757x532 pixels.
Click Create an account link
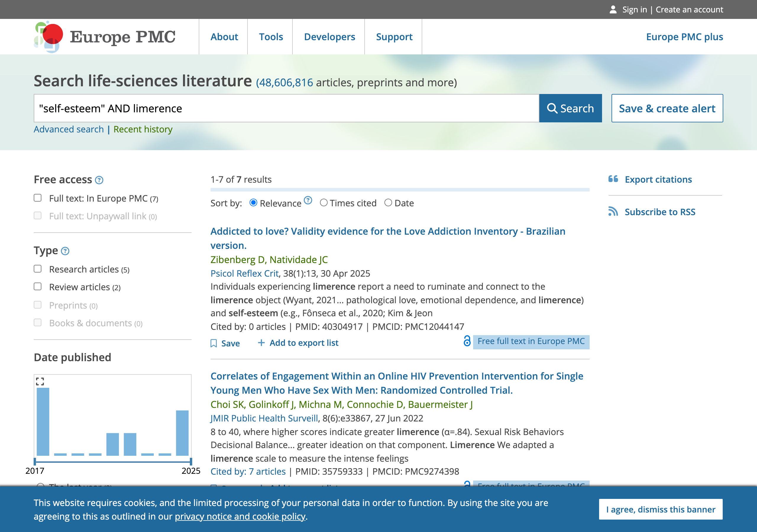click(689, 9)
